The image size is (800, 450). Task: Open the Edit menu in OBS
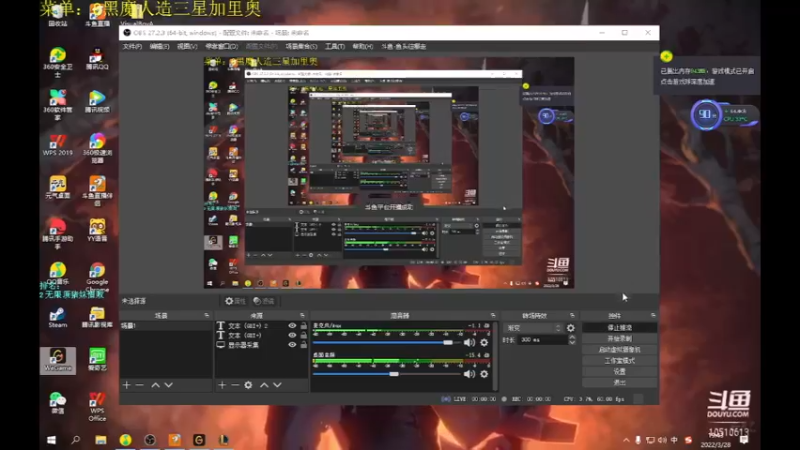(x=159, y=46)
